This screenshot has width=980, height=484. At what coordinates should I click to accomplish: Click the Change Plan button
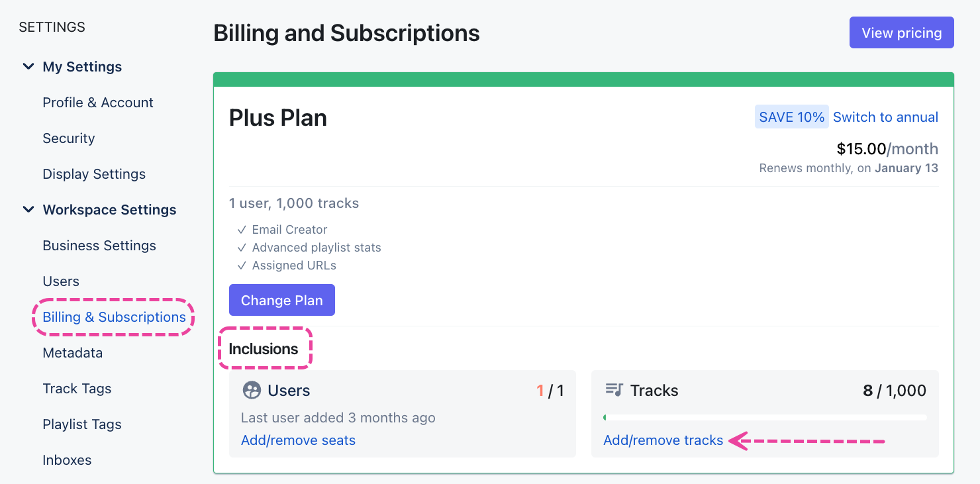pyautogui.click(x=282, y=300)
